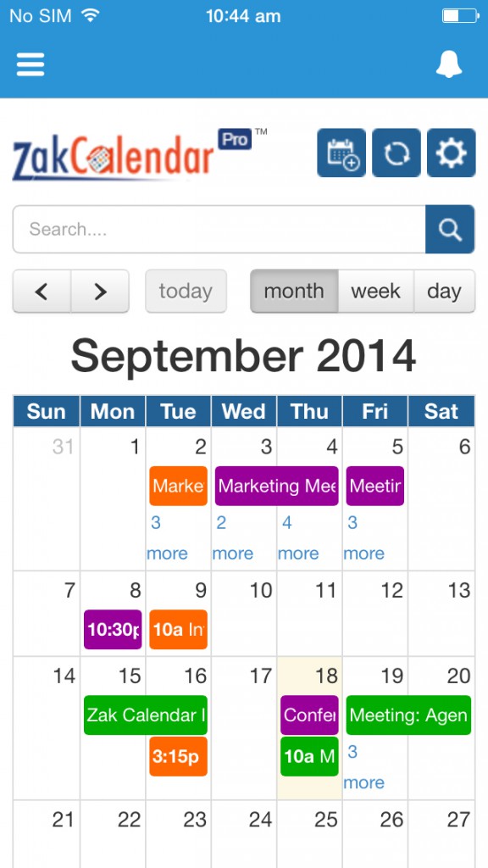Image resolution: width=488 pixels, height=868 pixels.
Task: Open the hamburger menu
Action: tap(30, 64)
